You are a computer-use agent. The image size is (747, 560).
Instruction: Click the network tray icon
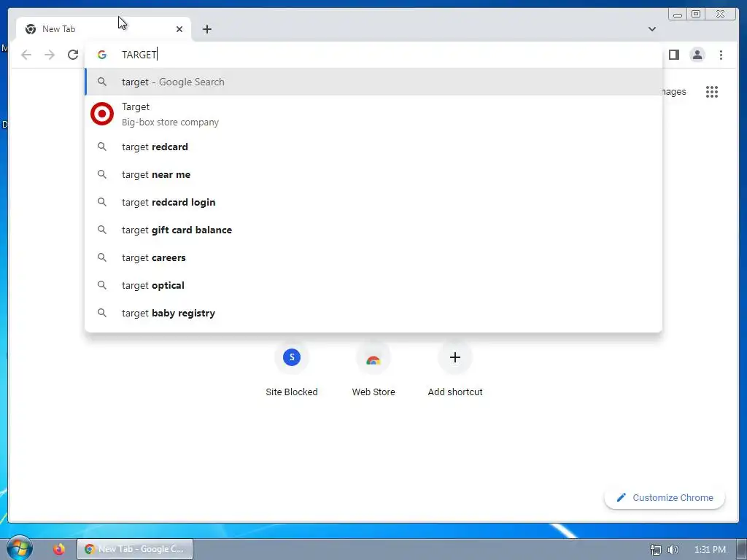656,550
